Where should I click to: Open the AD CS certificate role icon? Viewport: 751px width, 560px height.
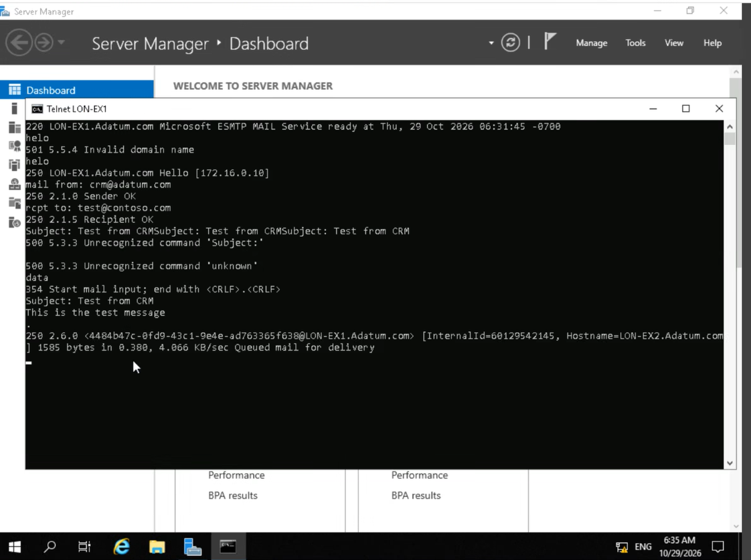(14, 146)
